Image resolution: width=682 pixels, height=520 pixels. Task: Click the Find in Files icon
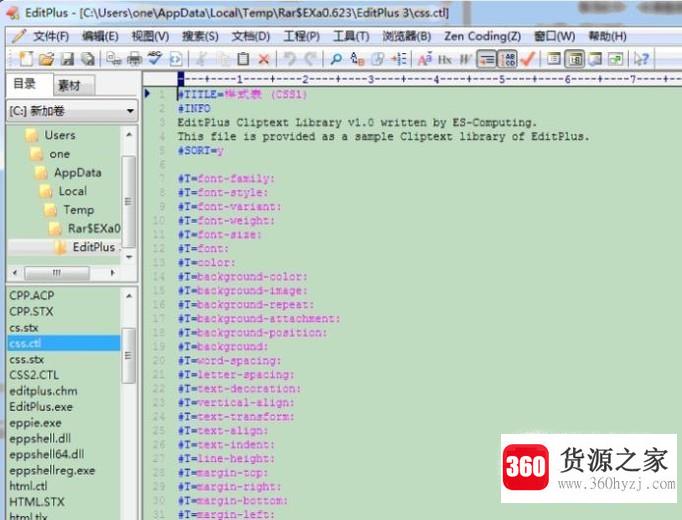point(378,59)
